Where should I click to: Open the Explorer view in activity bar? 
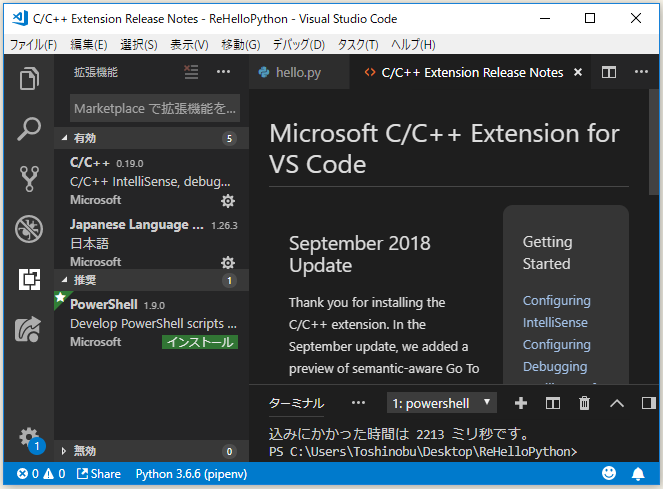click(29, 79)
